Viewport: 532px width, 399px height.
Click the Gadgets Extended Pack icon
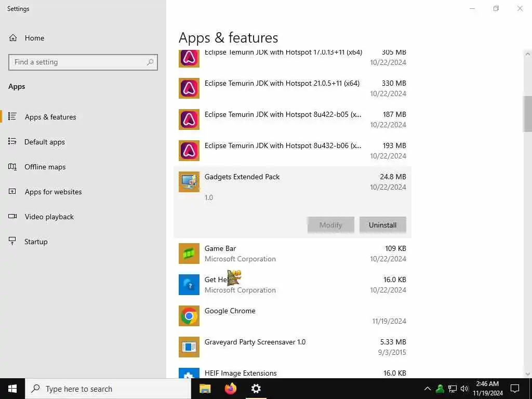point(189,182)
